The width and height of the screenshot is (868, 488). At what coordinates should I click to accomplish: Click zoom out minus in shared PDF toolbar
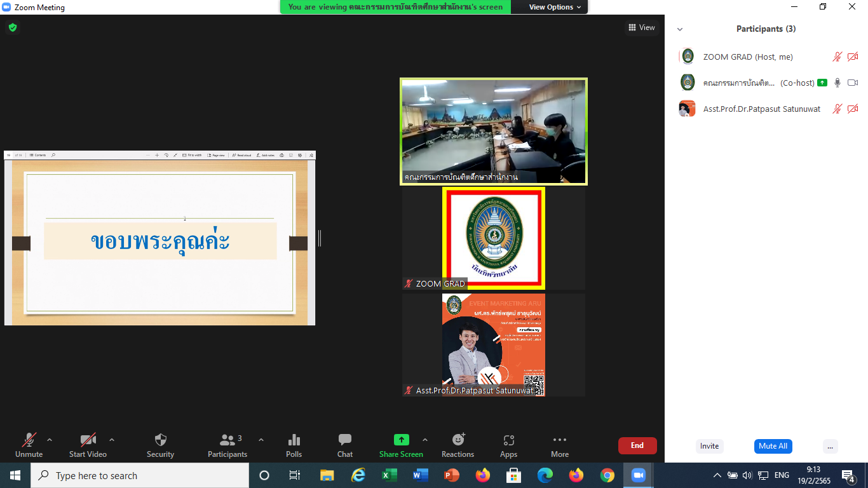point(148,155)
